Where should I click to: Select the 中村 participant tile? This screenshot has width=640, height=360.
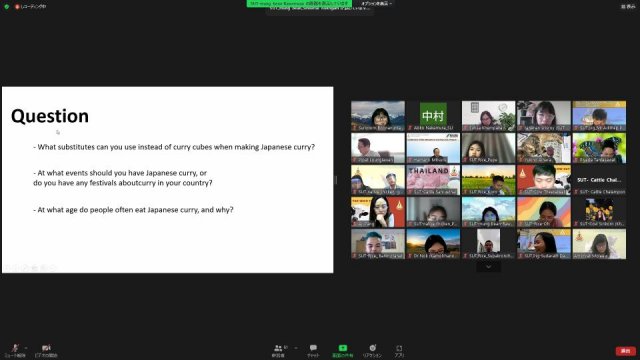[433, 116]
